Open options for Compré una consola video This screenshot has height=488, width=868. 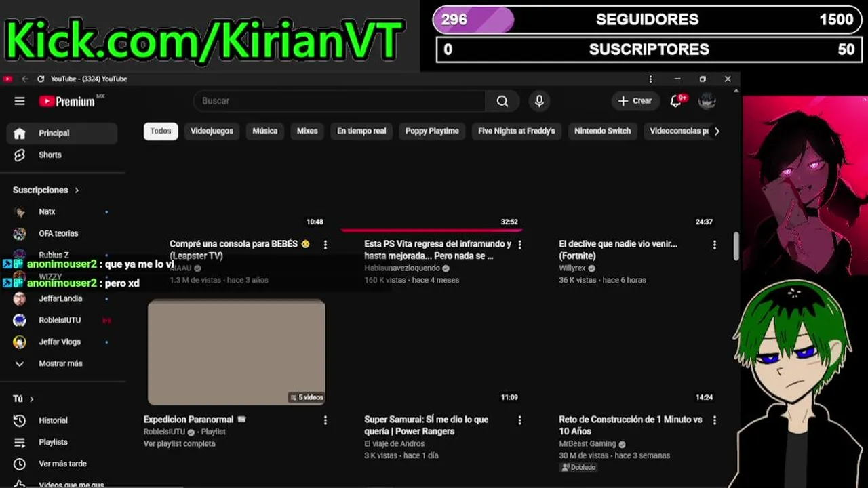[x=325, y=245]
